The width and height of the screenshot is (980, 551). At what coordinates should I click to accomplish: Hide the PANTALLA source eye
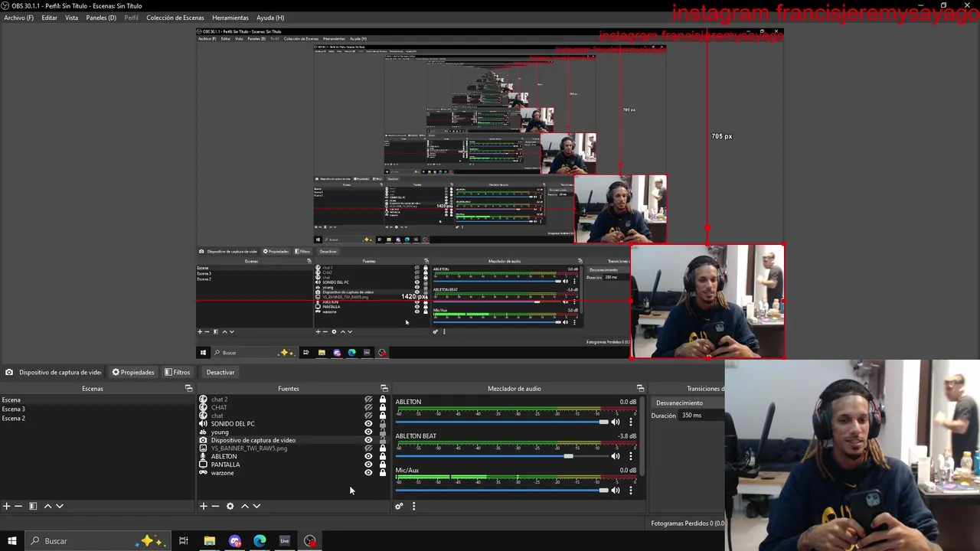(x=368, y=465)
